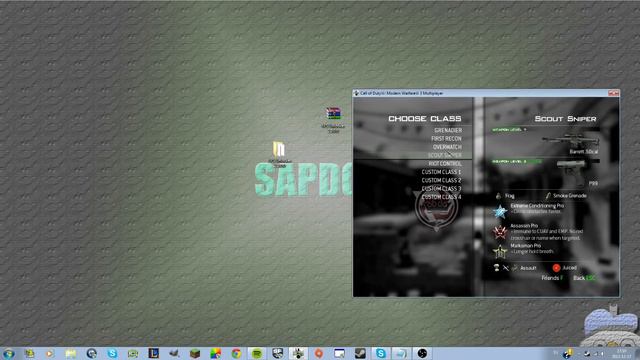This screenshot has width=640, height=360.
Task: Click the Assault strike package label
Action: click(528, 268)
